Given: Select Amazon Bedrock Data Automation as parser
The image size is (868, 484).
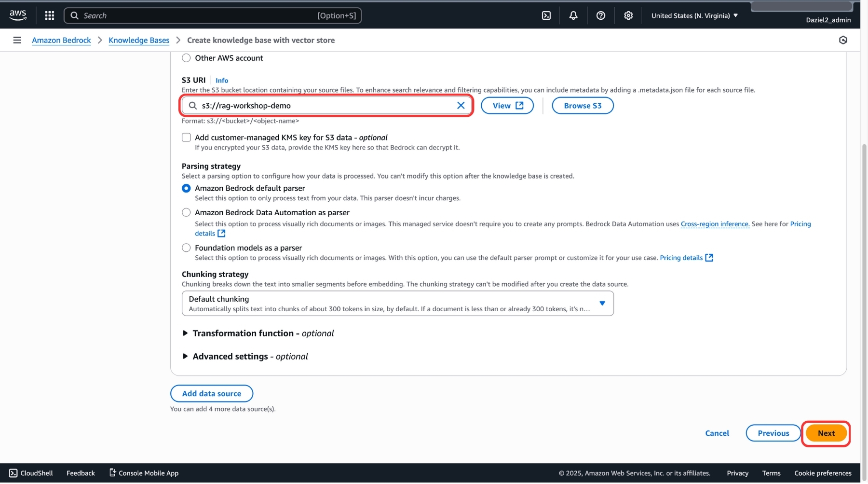Looking at the screenshot, I should coord(186,212).
